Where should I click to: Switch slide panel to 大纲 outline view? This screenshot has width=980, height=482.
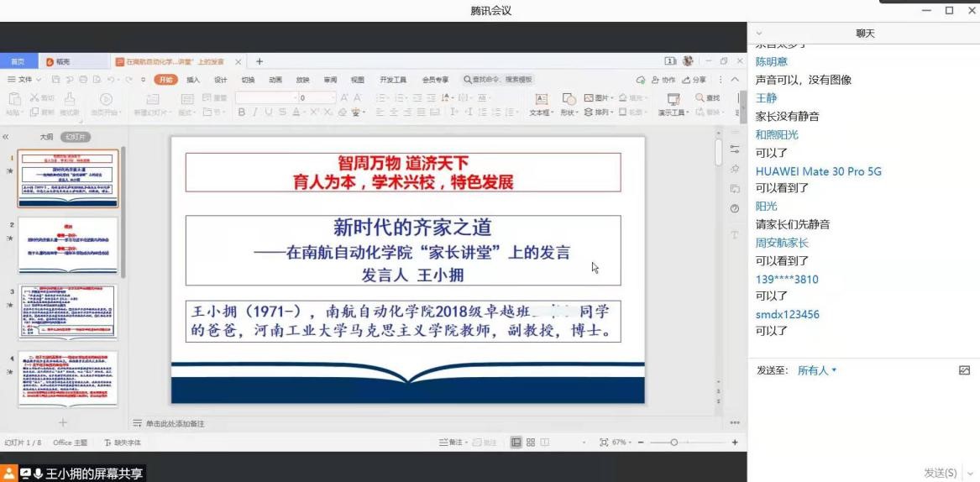(x=46, y=137)
